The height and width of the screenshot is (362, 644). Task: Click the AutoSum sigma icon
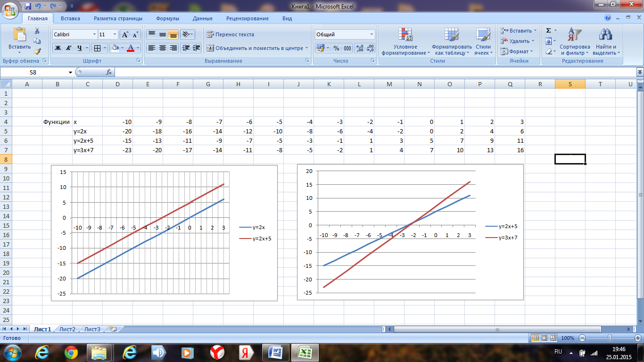click(x=549, y=31)
